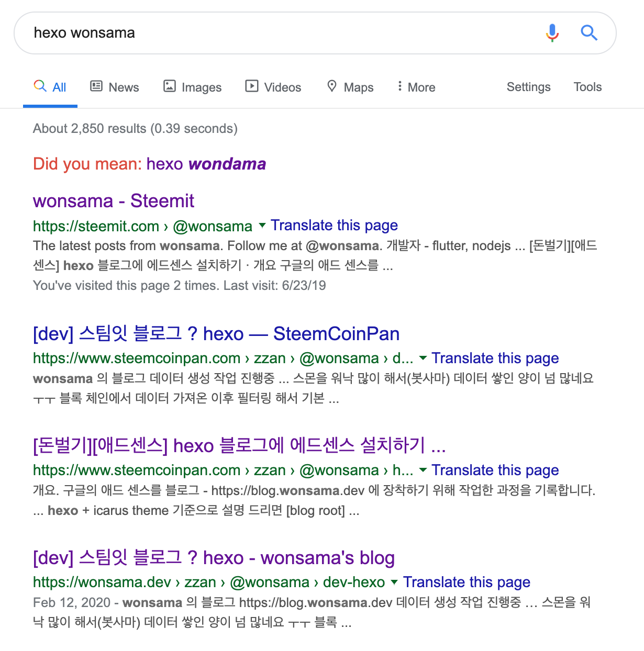Click the About 2,850 results text
644x651 pixels.
pos(135,129)
